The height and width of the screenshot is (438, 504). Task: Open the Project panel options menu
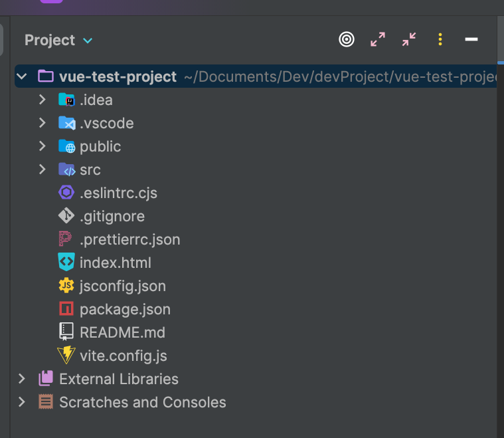point(440,40)
